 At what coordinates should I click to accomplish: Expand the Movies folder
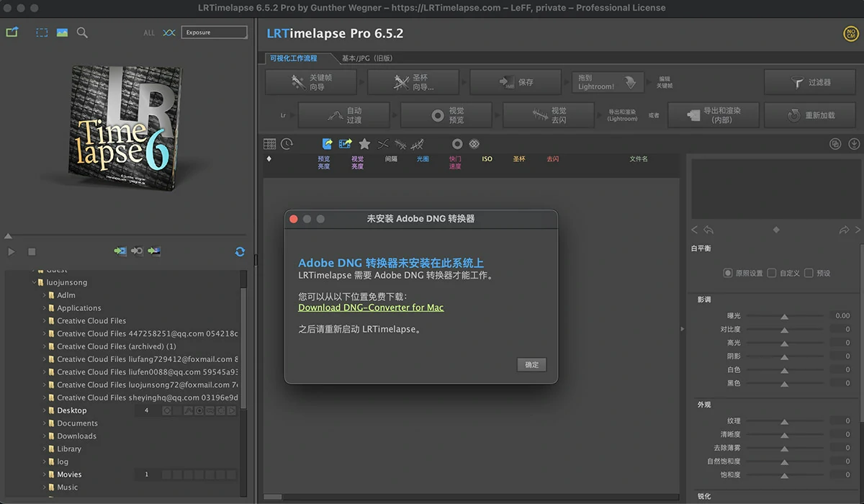pyautogui.click(x=44, y=474)
